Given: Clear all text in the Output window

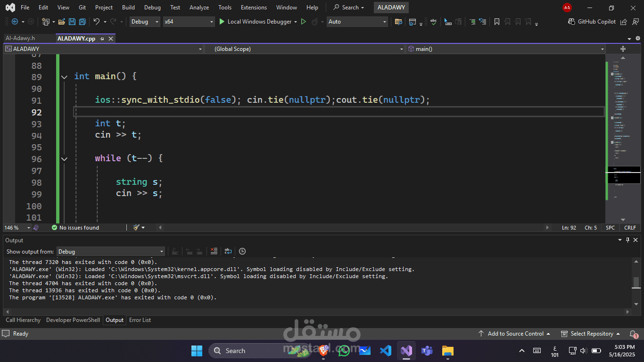Looking at the screenshot, I should pos(214,251).
